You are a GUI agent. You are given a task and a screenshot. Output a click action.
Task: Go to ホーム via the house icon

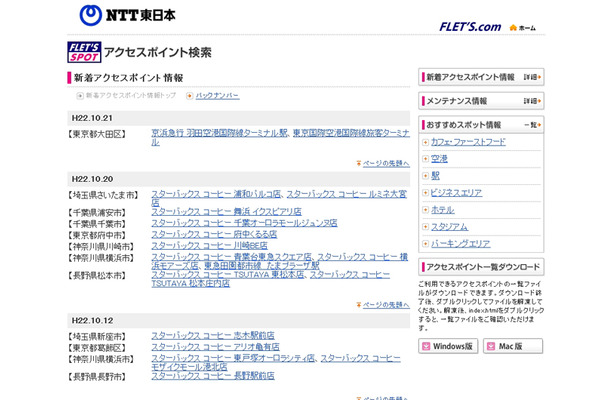[x=522, y=28]
